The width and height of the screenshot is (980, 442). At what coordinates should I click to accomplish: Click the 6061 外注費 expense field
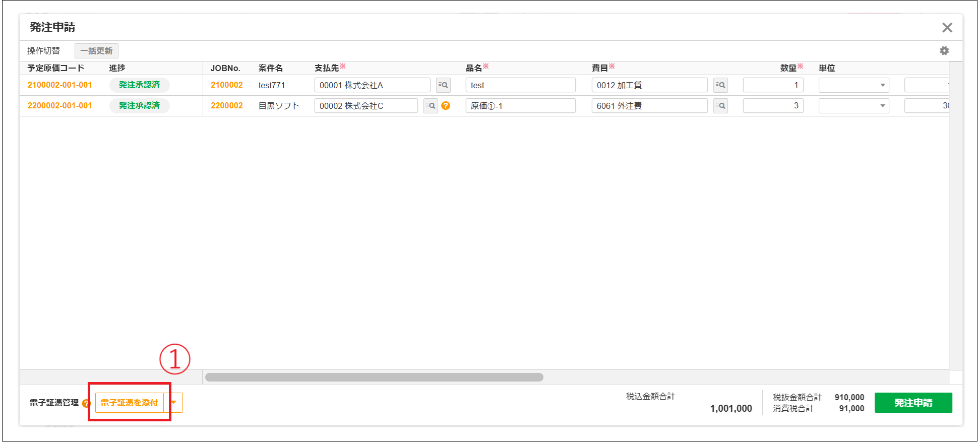tap(649, 106)
